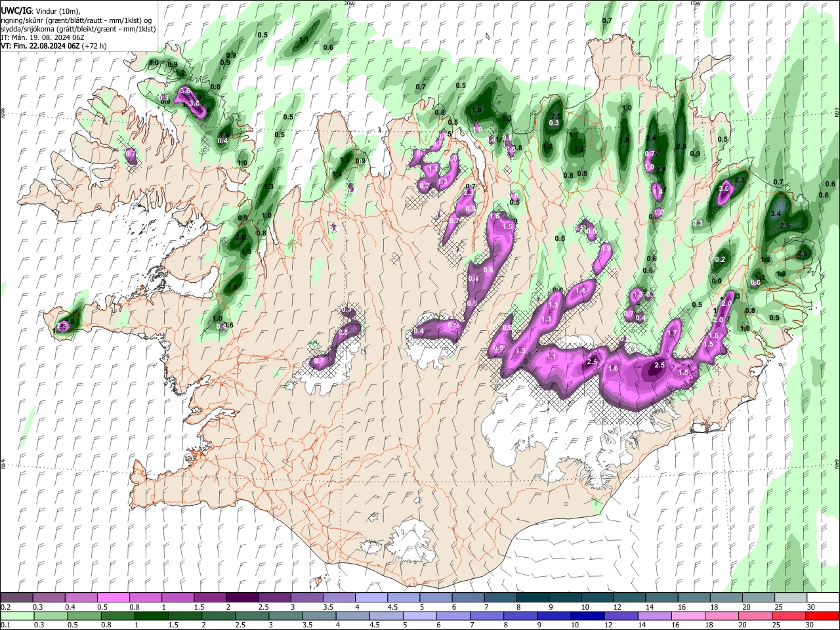Click the palest green rain swatch at 0.1

pyautogui.click(x=17, y=616)
